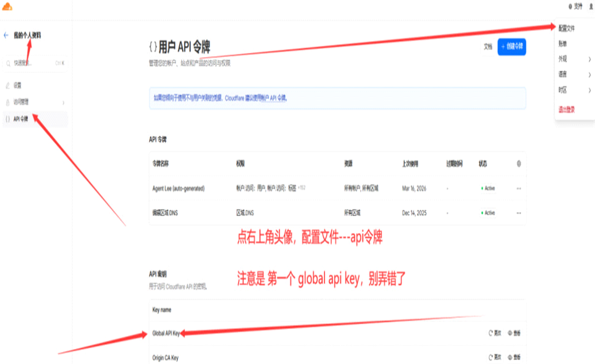Click the 区域.DNS permission cell
Screen dimensions: 595x364
[245, 213]
